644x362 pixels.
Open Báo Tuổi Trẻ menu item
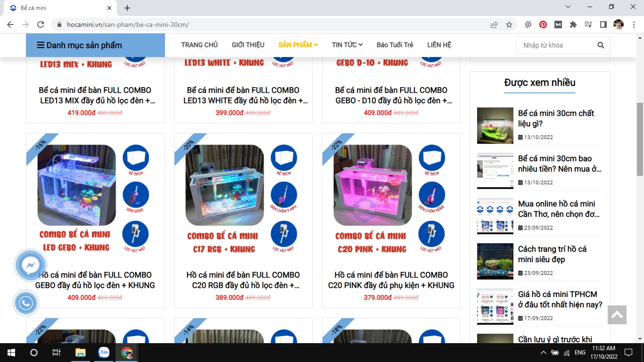tap(395, 45)
